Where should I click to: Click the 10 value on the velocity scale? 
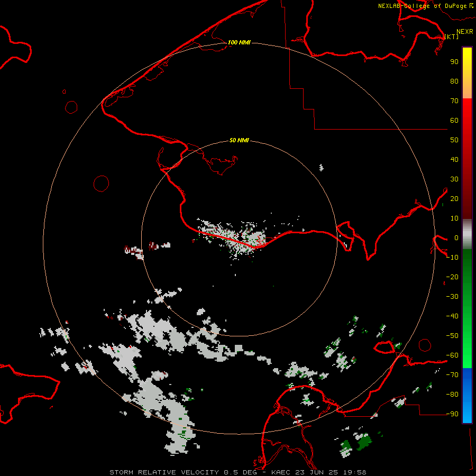[x=454, y=218]
